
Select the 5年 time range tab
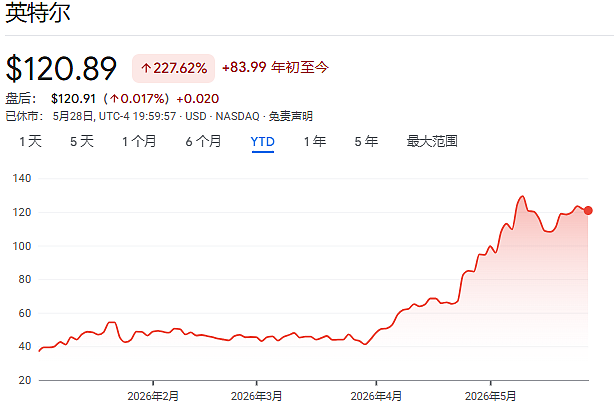(366, 141)
